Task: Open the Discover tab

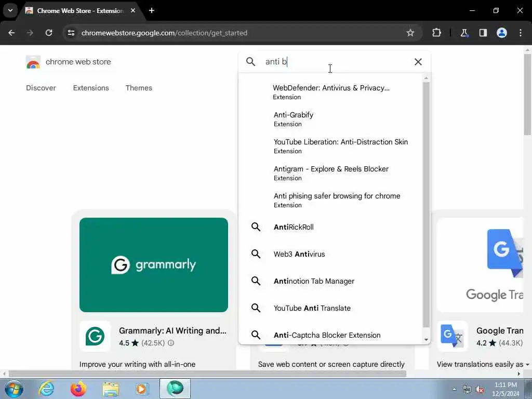Action: 41,88
